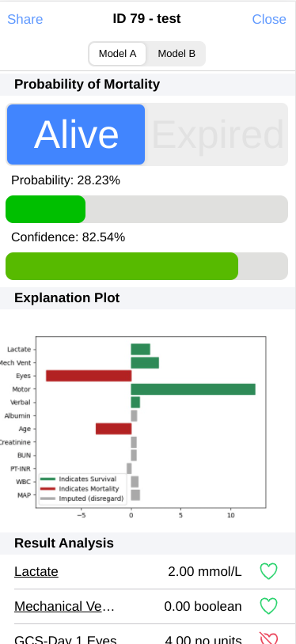
Task: Click the Mech Vent green bar
Action: pos(145,362)
